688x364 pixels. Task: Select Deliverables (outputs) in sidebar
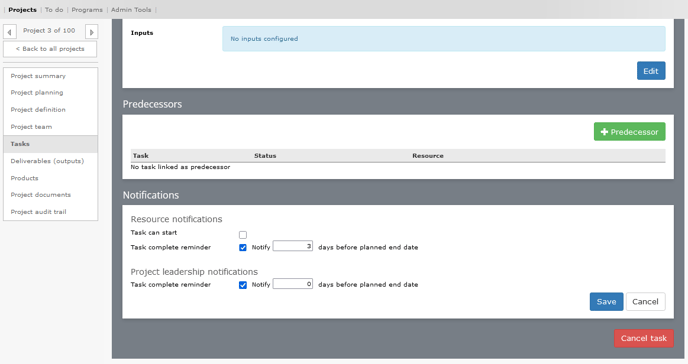(47, 161)
